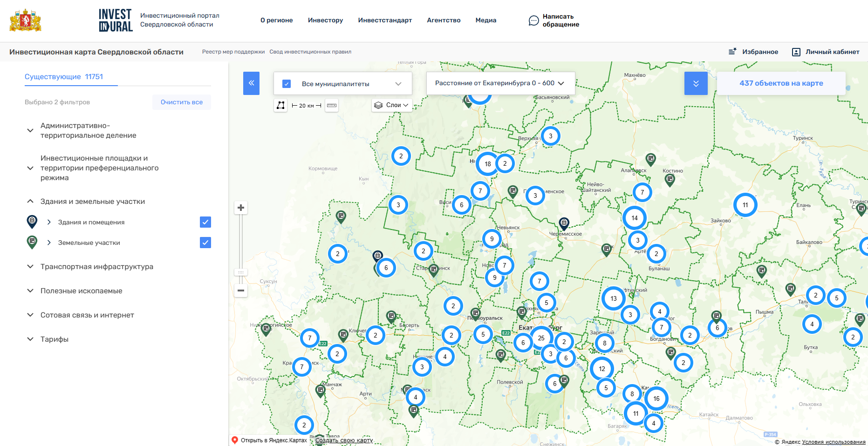Open the Медиа menu
Screen dimensions: 868x446
click(x=486, y=20)
